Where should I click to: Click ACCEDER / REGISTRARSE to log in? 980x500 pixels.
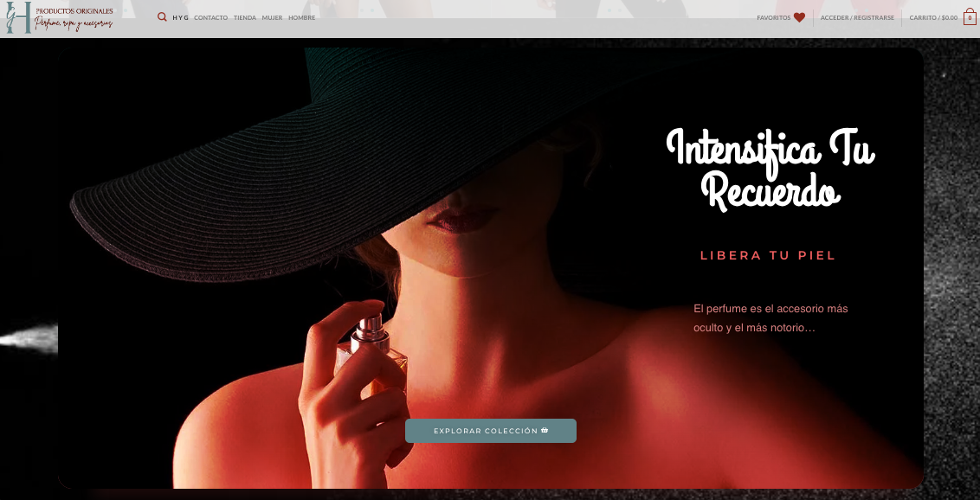pos(857,17)
